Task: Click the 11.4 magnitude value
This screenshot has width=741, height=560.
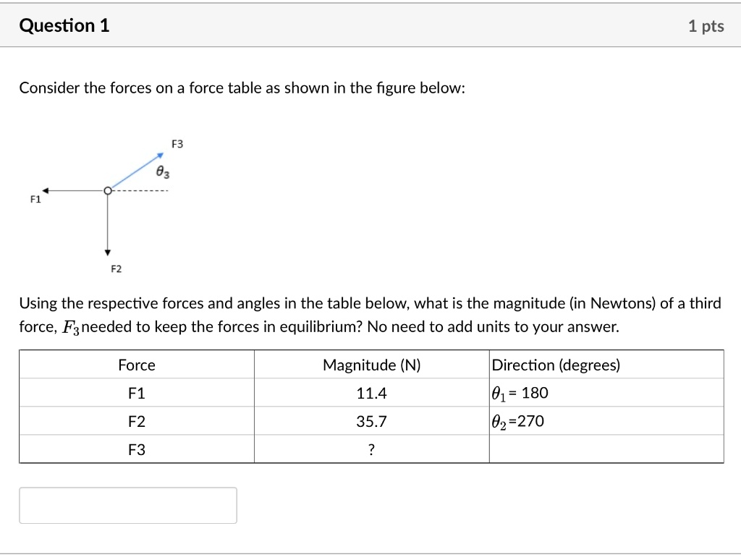Action: [x=370, y=393]
